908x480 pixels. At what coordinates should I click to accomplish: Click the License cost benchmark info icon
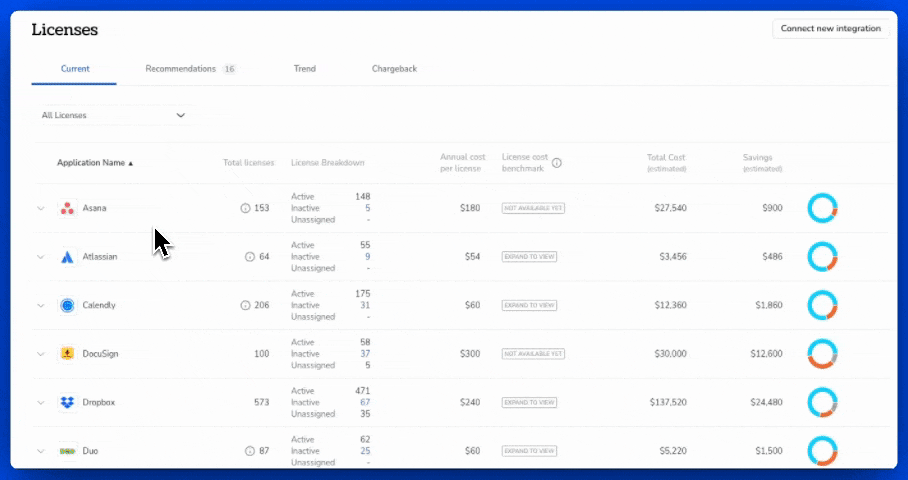(x=556, y=163)
